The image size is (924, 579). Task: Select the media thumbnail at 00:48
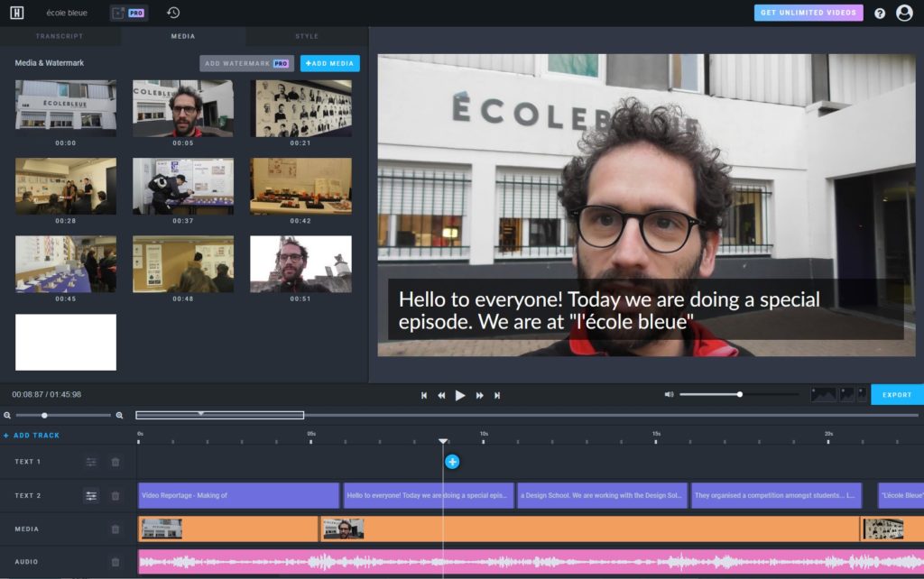point(183,264)
